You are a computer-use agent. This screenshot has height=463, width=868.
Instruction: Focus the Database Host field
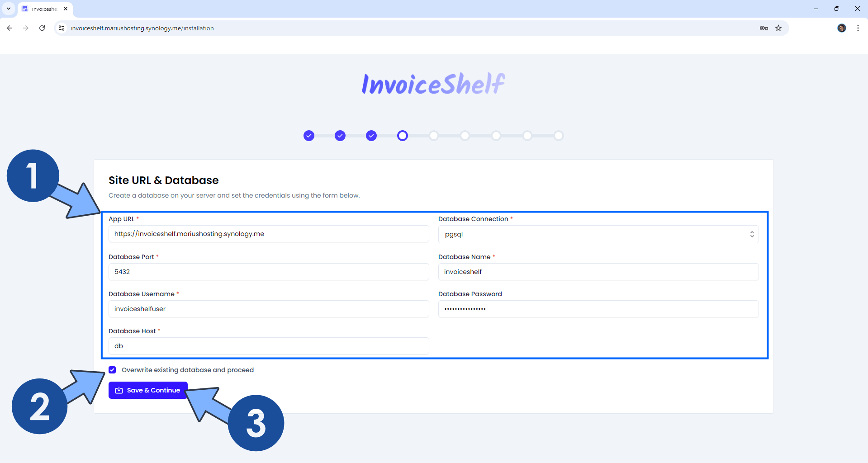click(x=269, y=346)
